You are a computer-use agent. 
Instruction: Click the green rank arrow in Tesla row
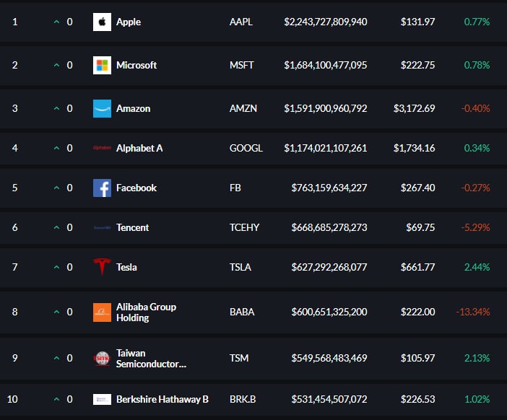[56, 267]
